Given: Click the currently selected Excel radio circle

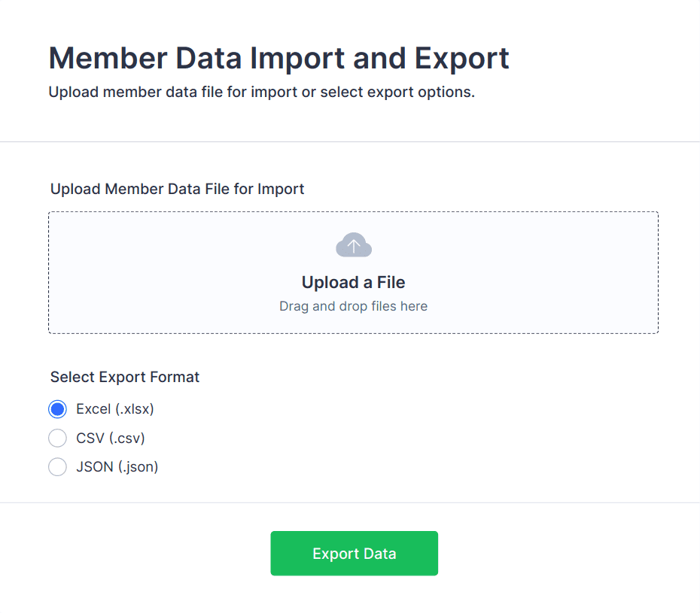Looking at the screenshot, I should pyautogui.click(x=58, y=408).
